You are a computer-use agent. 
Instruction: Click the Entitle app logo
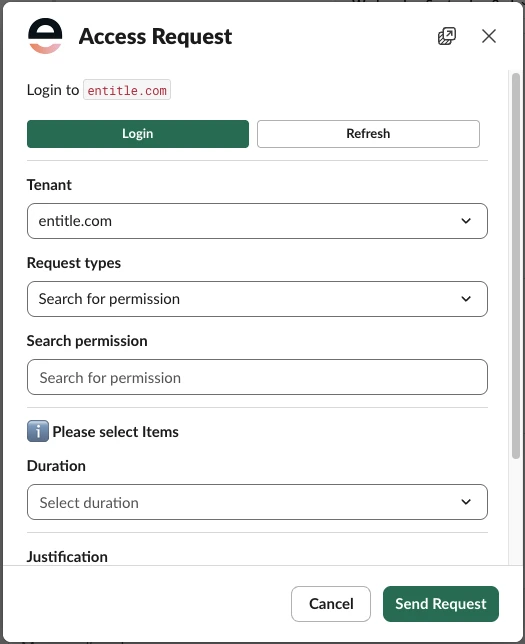pos(45,36)
